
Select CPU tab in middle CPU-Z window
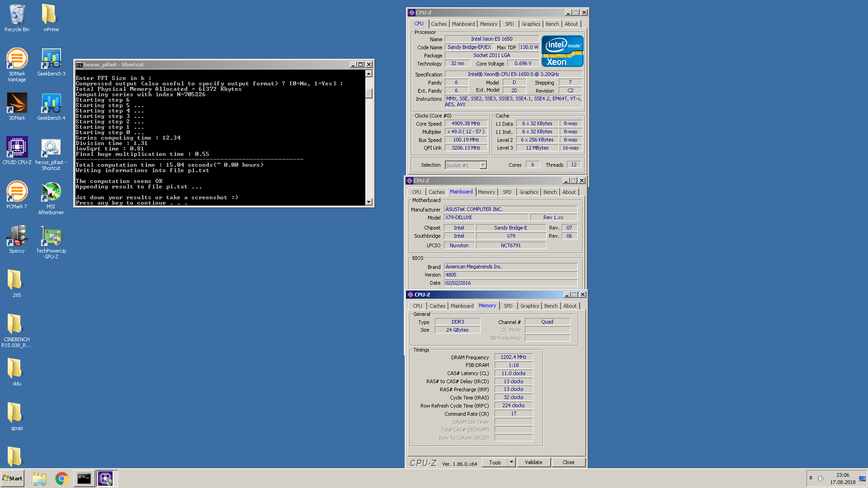point(416,192)
